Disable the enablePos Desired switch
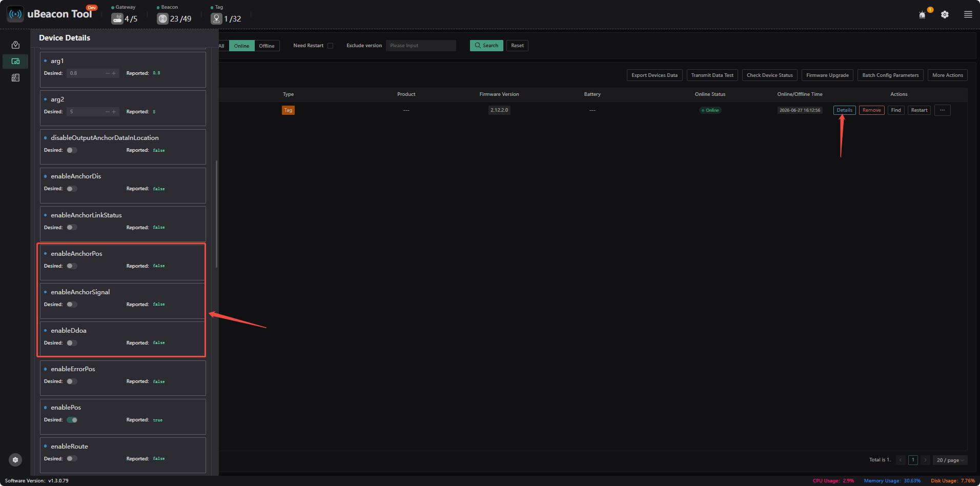 coord(72,420)
